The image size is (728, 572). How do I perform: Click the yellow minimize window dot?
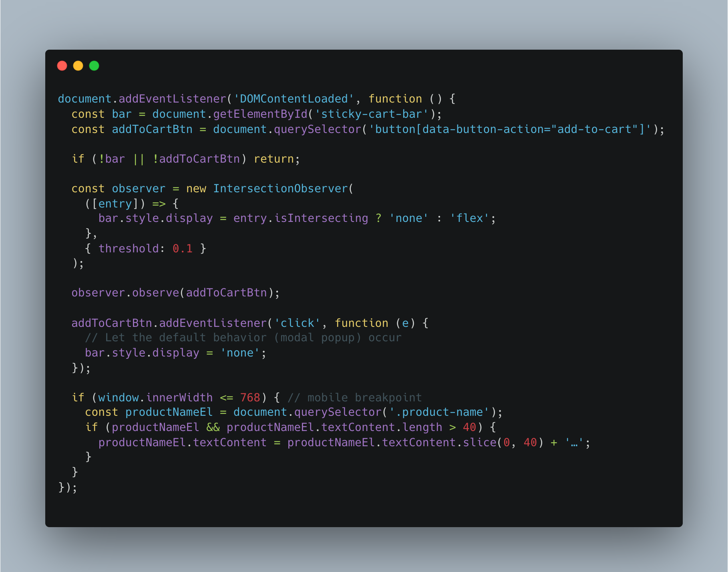pyautogui.click(x=78, y=66)
